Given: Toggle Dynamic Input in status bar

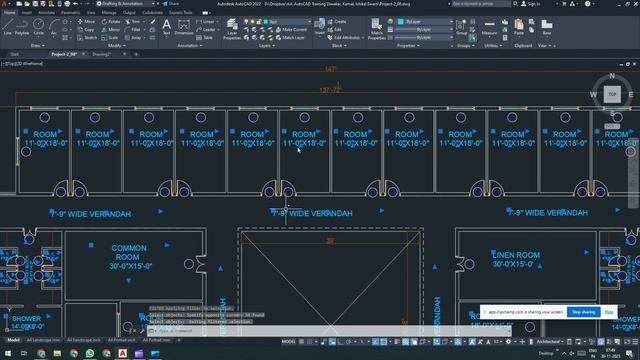Looking at the screenshot, I should coord(332,342).
